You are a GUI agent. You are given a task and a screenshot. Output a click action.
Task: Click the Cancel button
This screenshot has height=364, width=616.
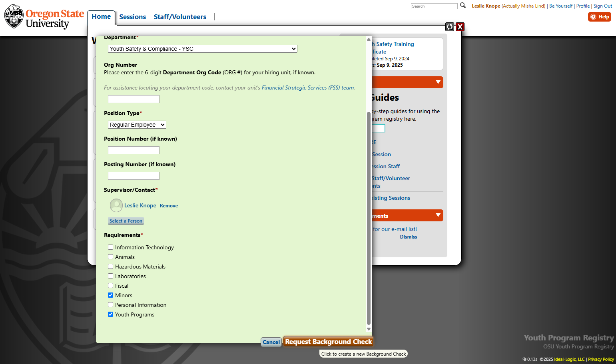tap(271, 342)
